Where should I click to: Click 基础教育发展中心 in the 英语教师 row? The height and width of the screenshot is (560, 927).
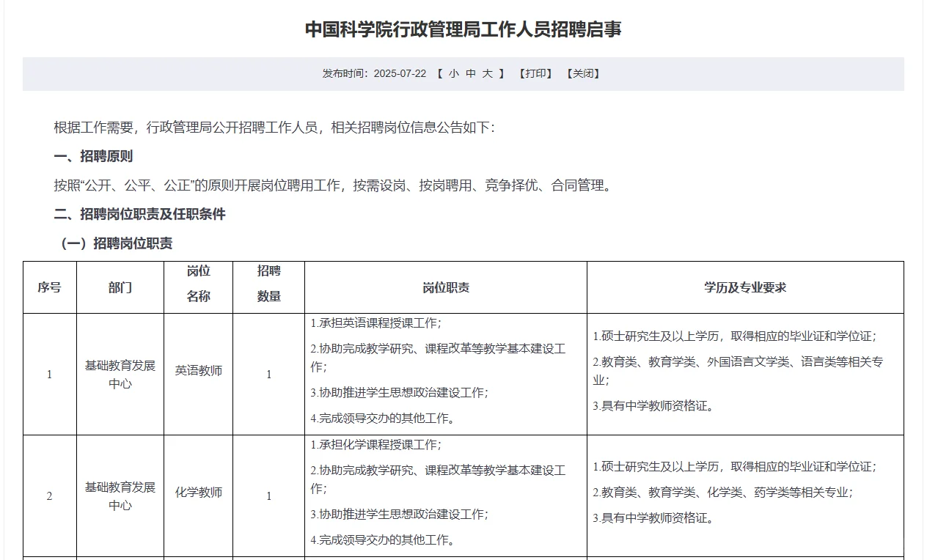click(120, 374)
